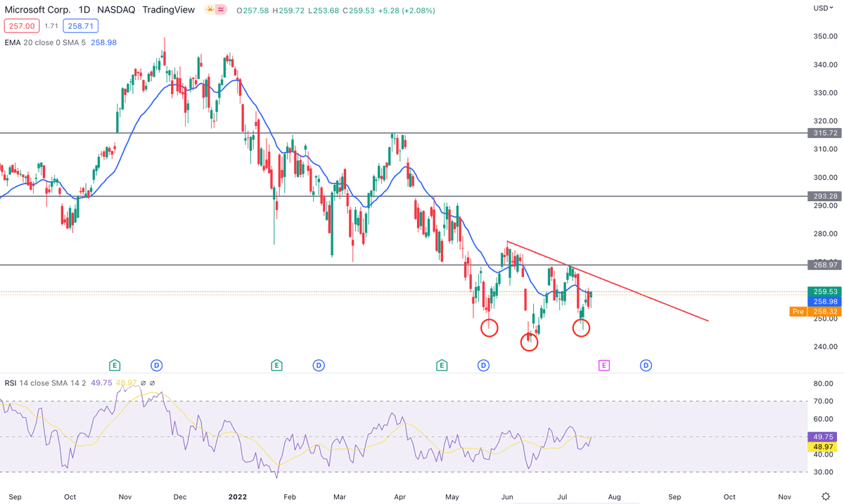The image size is (844, 504).
Task: Click the high value H259.72
Action: [289, 11]
